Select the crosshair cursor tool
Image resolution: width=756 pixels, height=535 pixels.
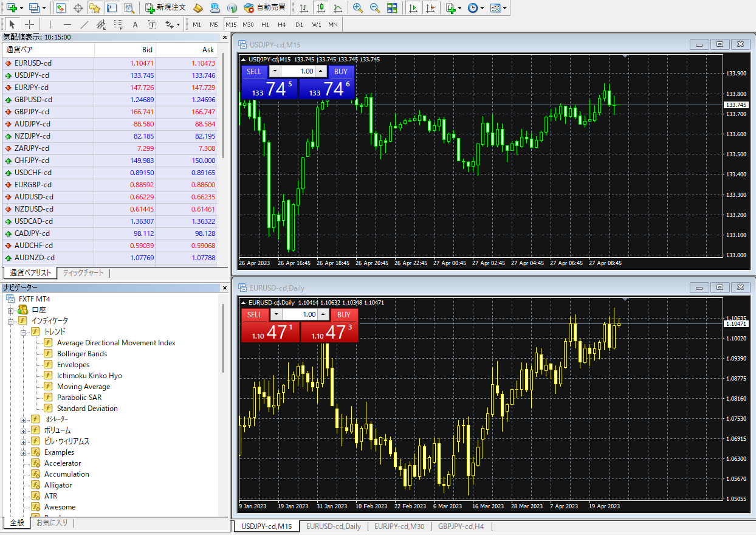point(29,24)
